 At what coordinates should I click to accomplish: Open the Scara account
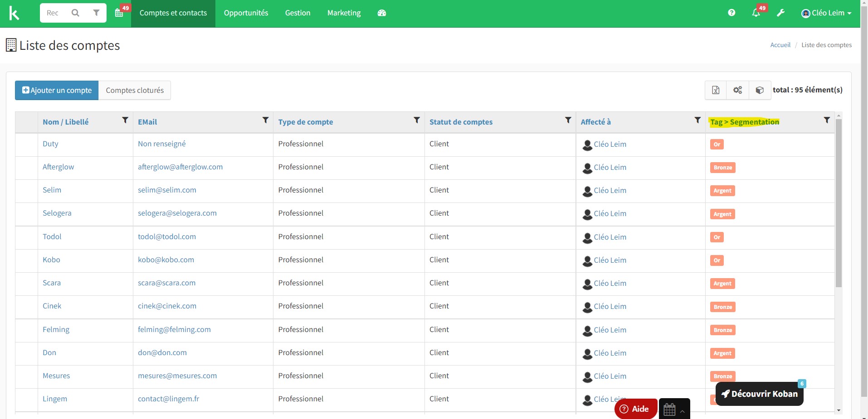(x=52, y=283)
